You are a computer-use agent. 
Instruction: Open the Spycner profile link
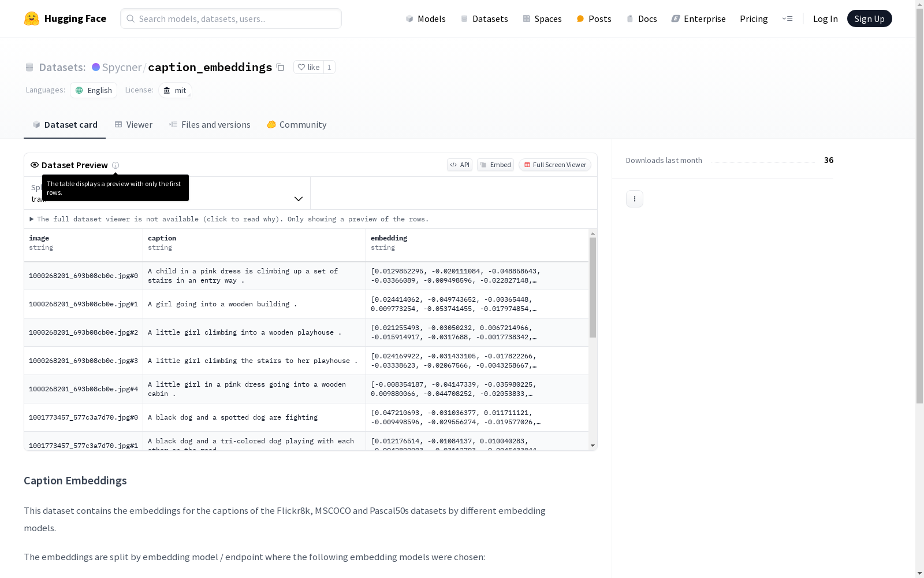pyautogui.click(x=122, y=67)
